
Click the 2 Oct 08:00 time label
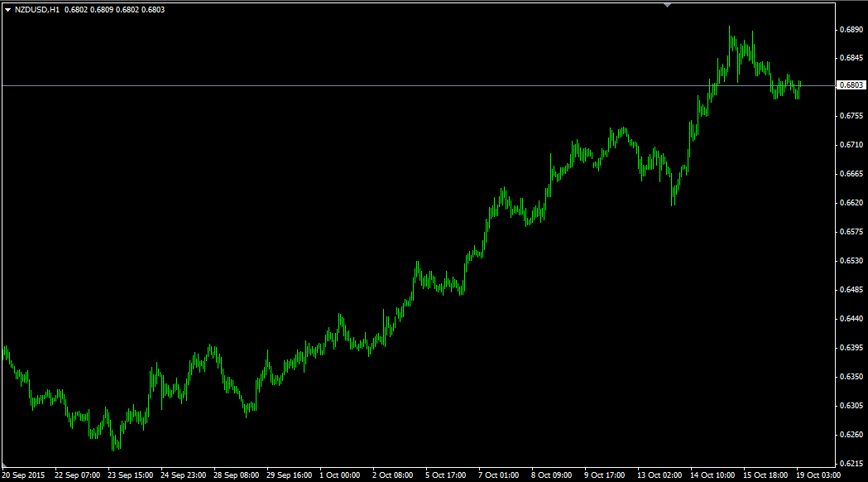click(392, 475)
